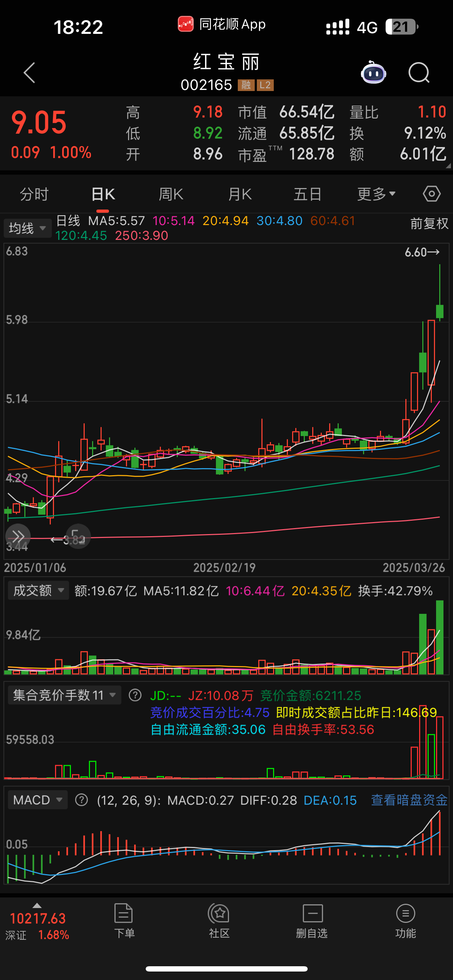The width and height of the screenshot is (453, 980).
Task: Tap the 6.60 high price marker
Action: (x=422, y=252)
